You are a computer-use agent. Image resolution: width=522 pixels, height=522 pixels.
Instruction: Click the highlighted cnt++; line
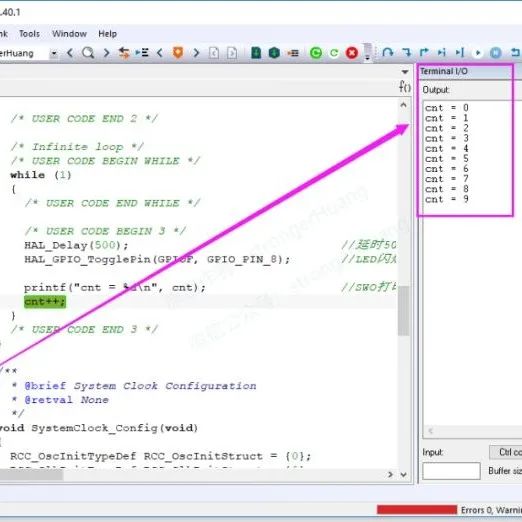[x=45, y=302]
